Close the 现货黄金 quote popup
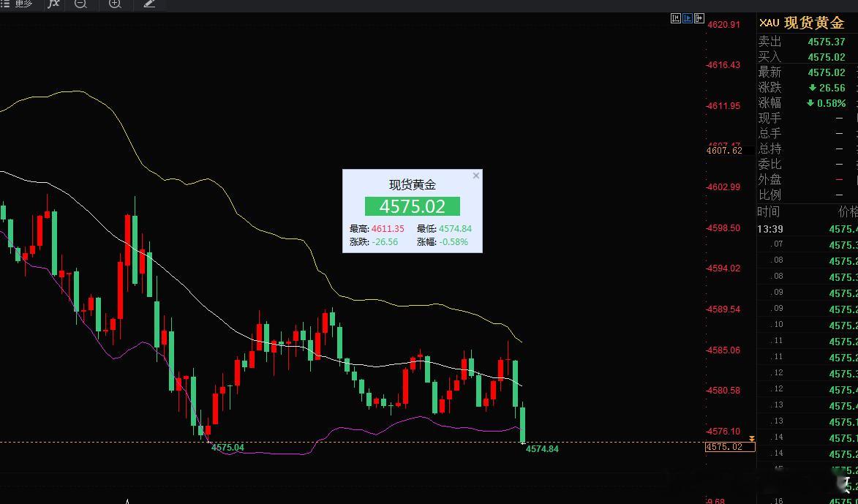Viewport: 858px width, 504px height. [476, 176]
